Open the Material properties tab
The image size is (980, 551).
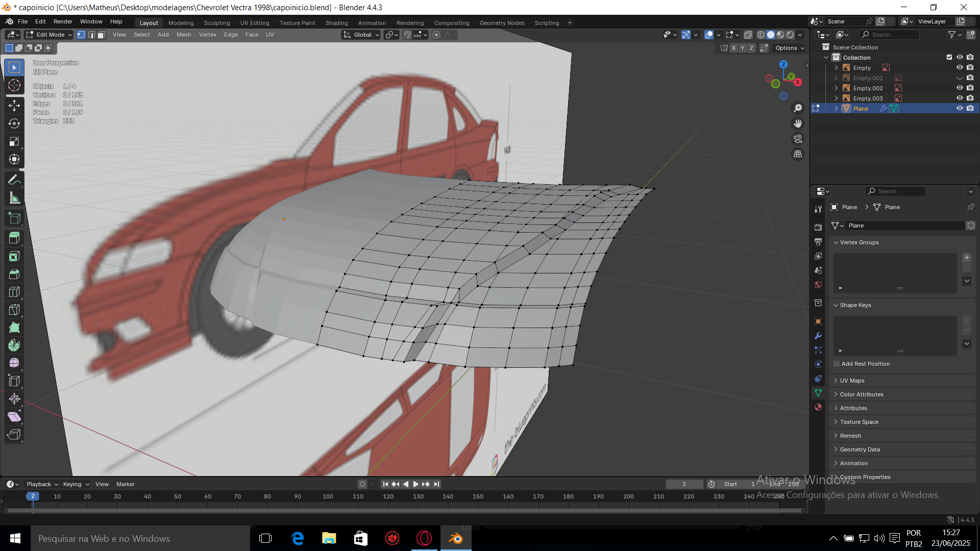[x=818, y=407]
